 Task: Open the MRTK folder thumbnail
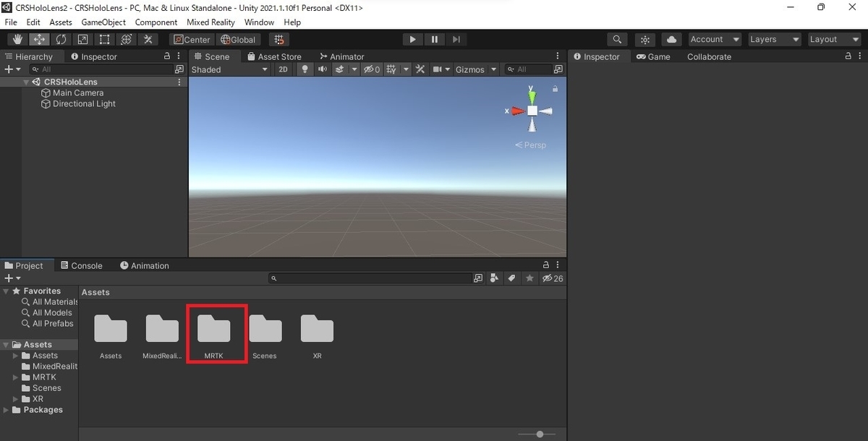[x=213, y=329]
